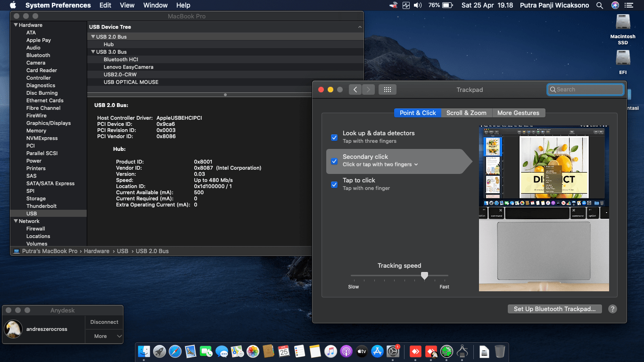Open the Edit menu
Viewport: 644px width, 362px height.
[x=105, y=5]
